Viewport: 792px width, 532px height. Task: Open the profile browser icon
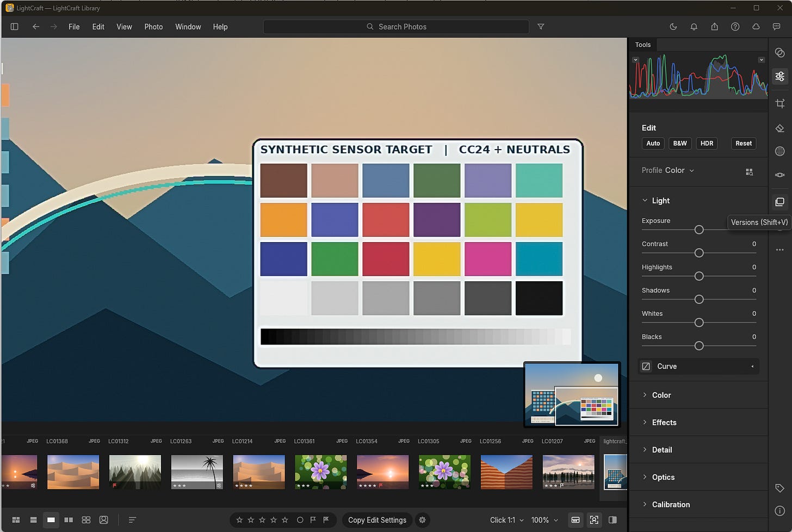click(749, 171)
